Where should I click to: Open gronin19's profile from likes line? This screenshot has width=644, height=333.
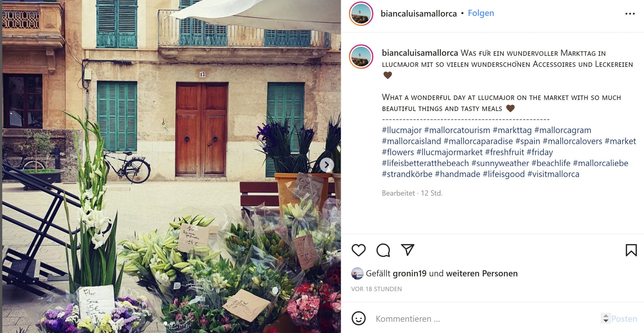coord(410,273)
